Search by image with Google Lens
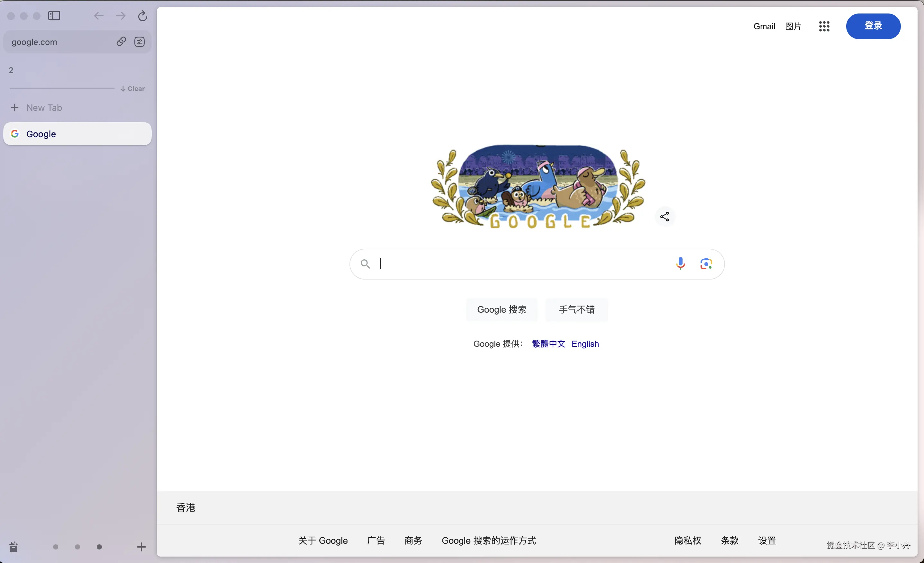The image size is (924, 563). (x=705, y=264)
